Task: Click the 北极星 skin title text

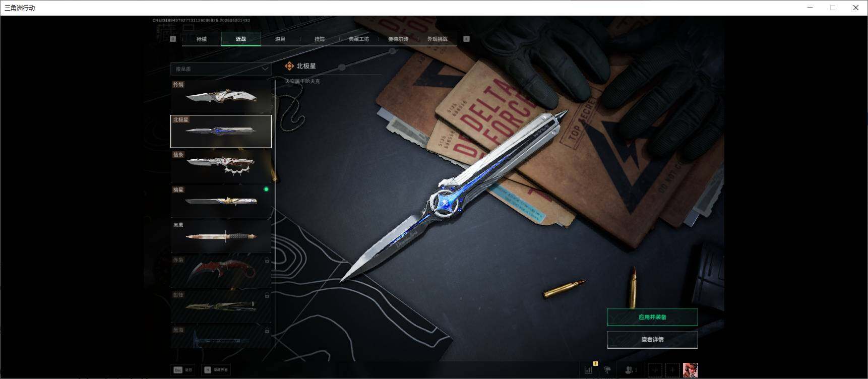Action: point(306,66)
